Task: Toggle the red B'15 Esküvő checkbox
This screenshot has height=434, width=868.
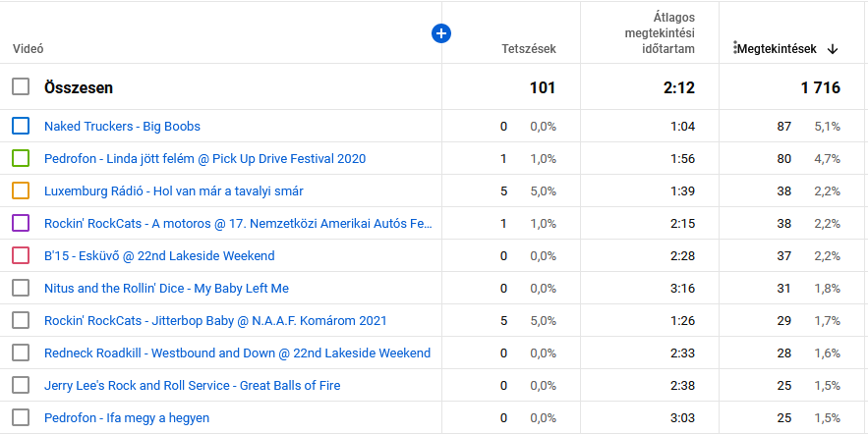Action: coord(21,255)
